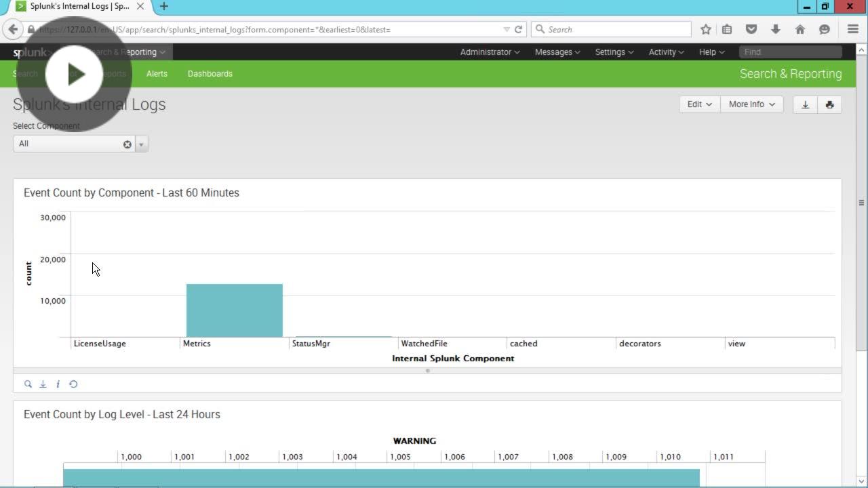Focus the browser Search box

click(611, 29)
